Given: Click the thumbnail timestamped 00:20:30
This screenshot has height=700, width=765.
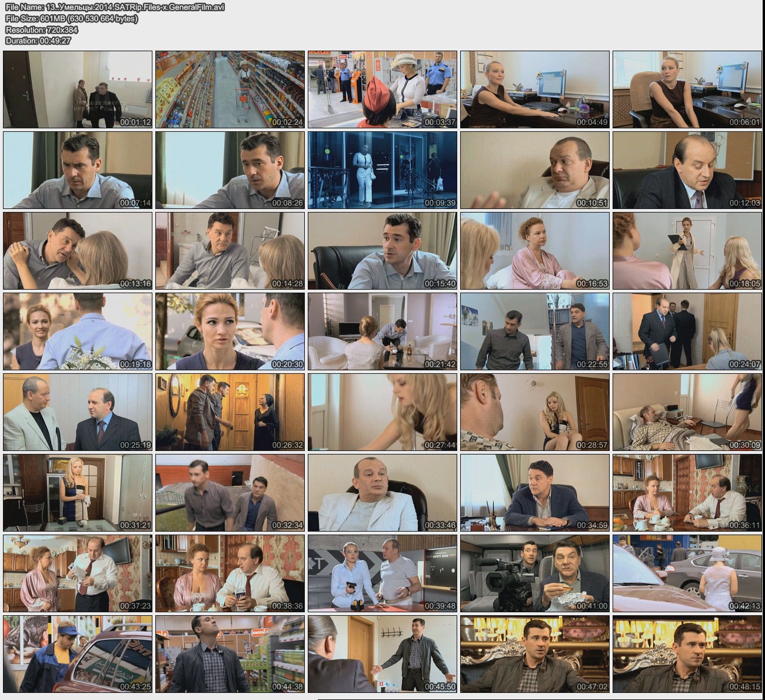Looking at the screenshot, I should (x=230, y=331).
